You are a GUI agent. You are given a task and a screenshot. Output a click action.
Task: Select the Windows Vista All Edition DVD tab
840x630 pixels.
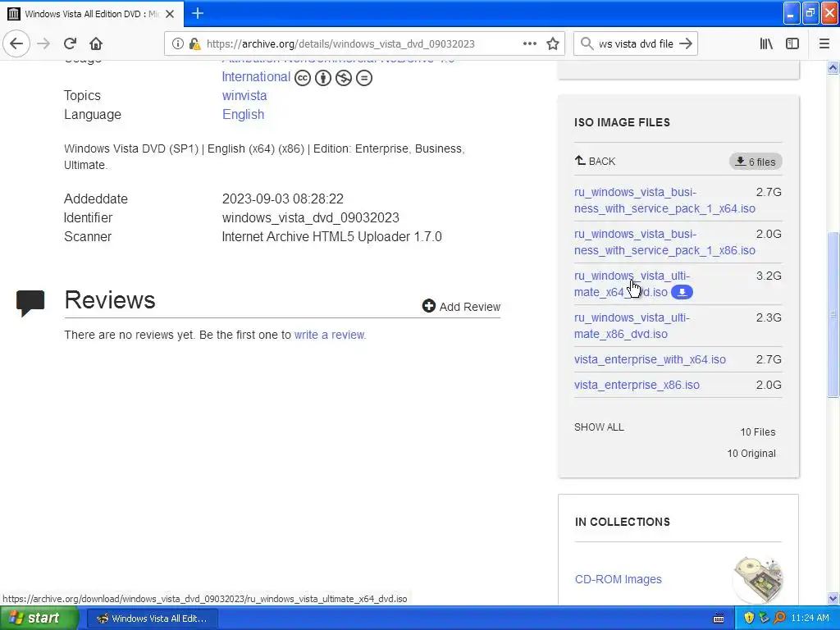point(92,14)
